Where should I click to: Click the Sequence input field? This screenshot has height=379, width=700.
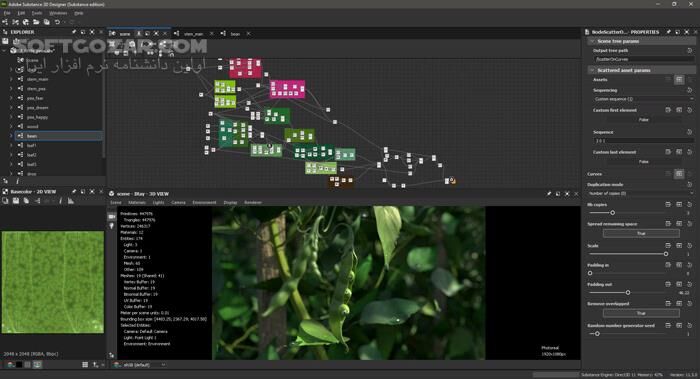pos(643,141)
